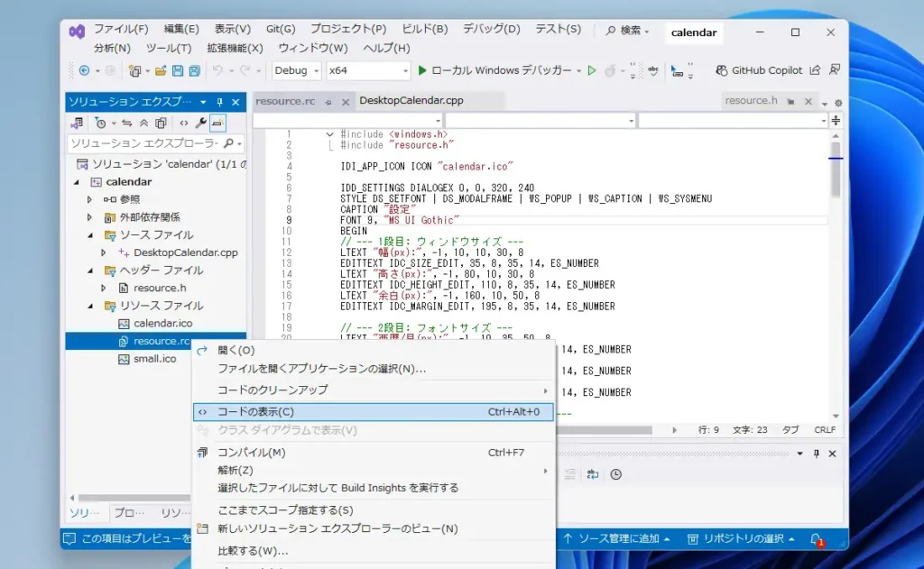This screenshot has height=569, width=924.
Task: Open the 拡張機能(X) menu
Action: click(235, 49)
